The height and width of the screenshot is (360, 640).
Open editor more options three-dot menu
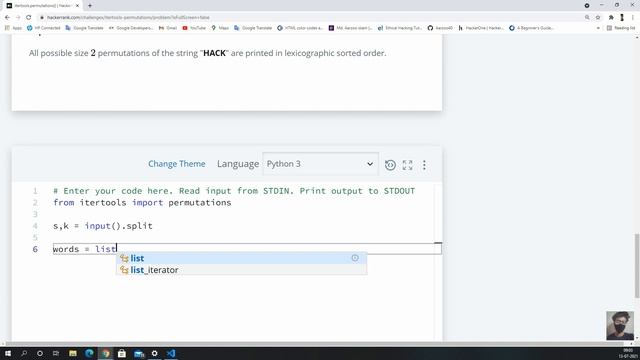click(424, 165)
